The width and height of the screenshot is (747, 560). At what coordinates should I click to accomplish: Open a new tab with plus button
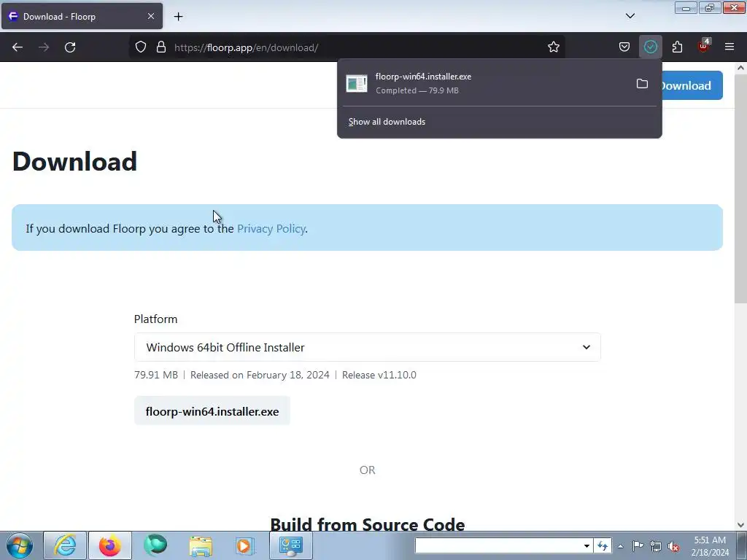178,17
